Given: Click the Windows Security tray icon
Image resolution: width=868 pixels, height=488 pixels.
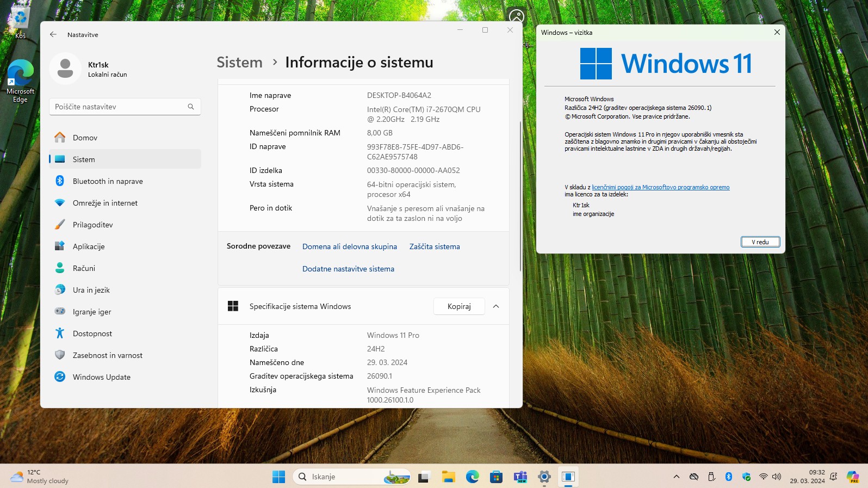Looking at the screenshot, I should [x=746, y=477].
